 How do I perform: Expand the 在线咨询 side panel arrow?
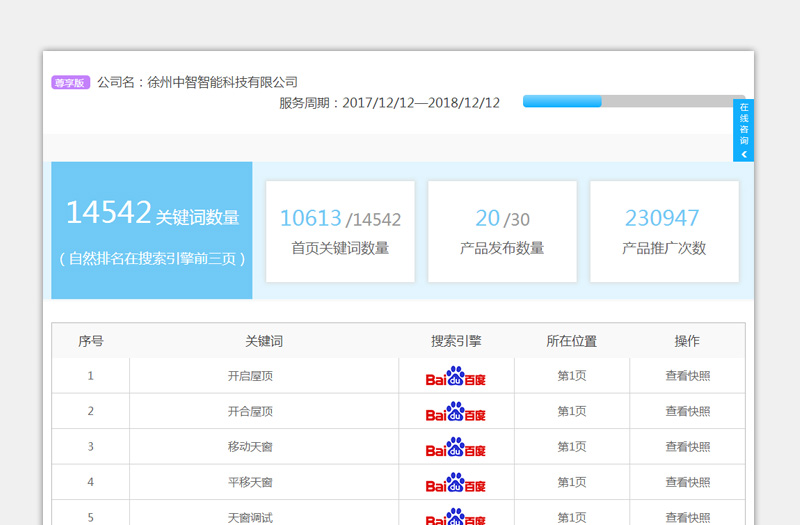click(744, 154)
